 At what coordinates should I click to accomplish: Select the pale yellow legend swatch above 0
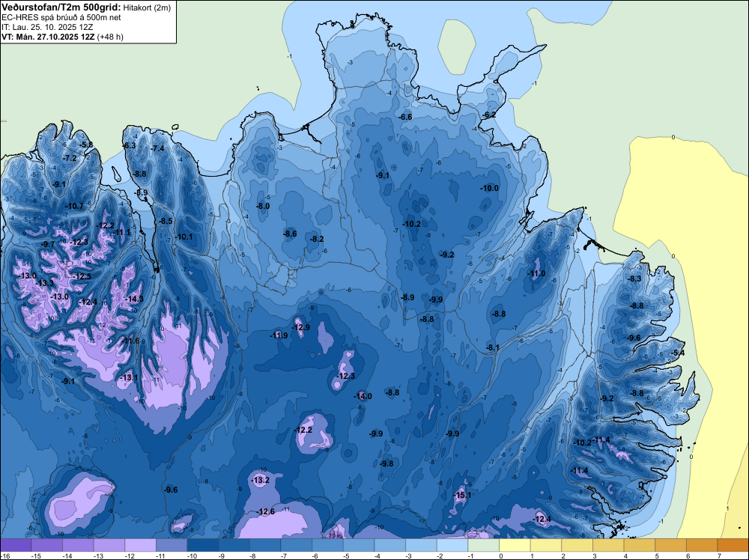[515, 545]
